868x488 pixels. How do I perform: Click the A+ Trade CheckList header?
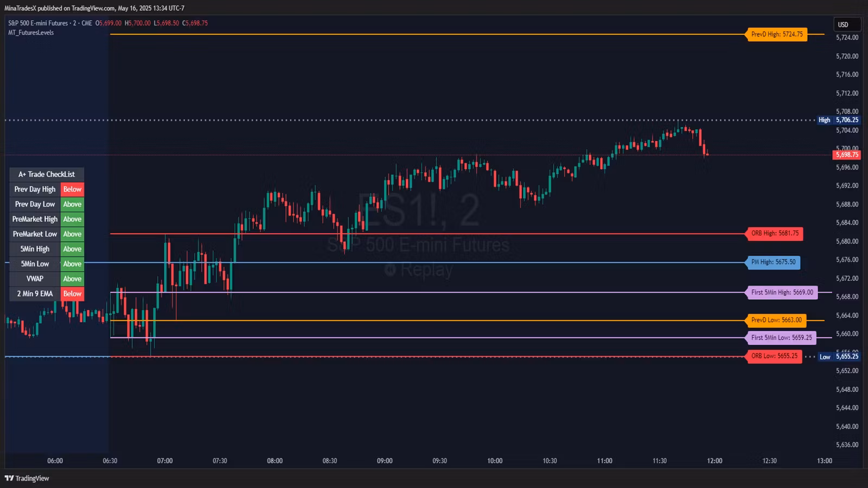[x=47, y=174]
